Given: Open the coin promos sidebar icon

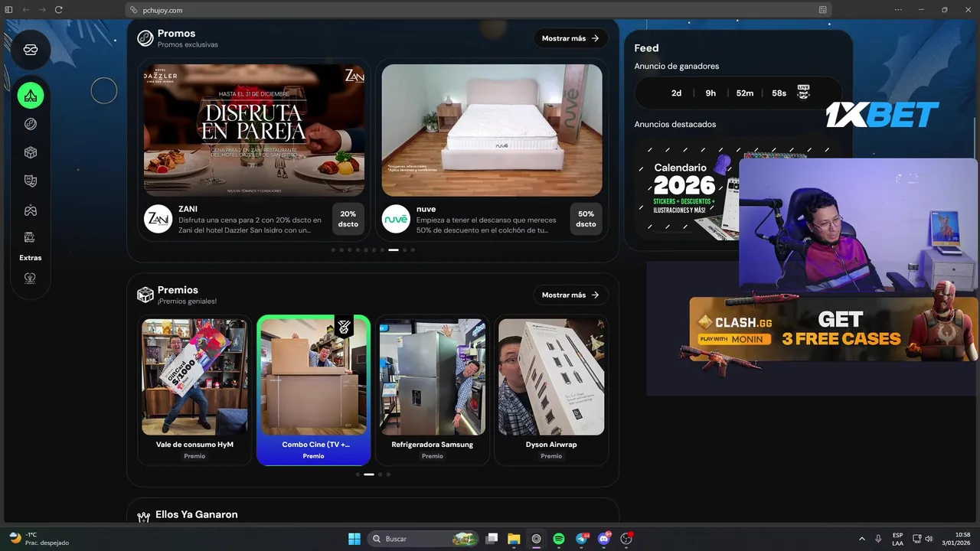Looking at the screenshot, I should [x=31, y=124].
